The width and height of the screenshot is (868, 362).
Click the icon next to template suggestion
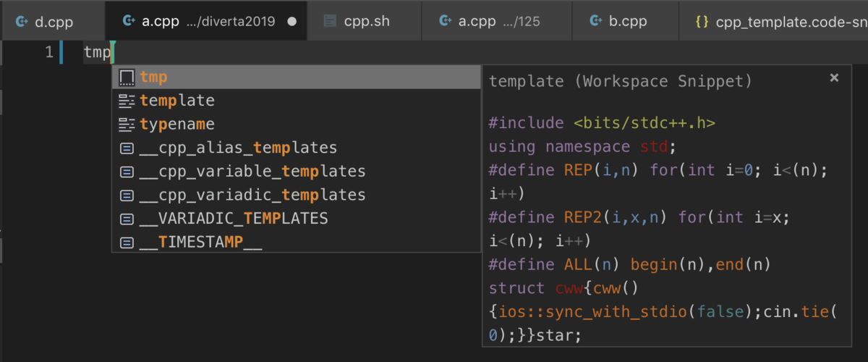point(127,101)
